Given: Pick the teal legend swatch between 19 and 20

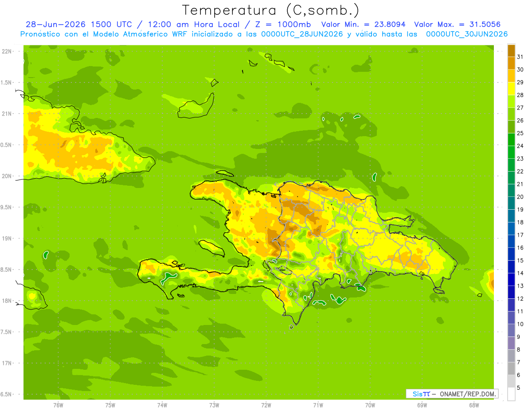Looking at the screenshot, I should [511, 203].
